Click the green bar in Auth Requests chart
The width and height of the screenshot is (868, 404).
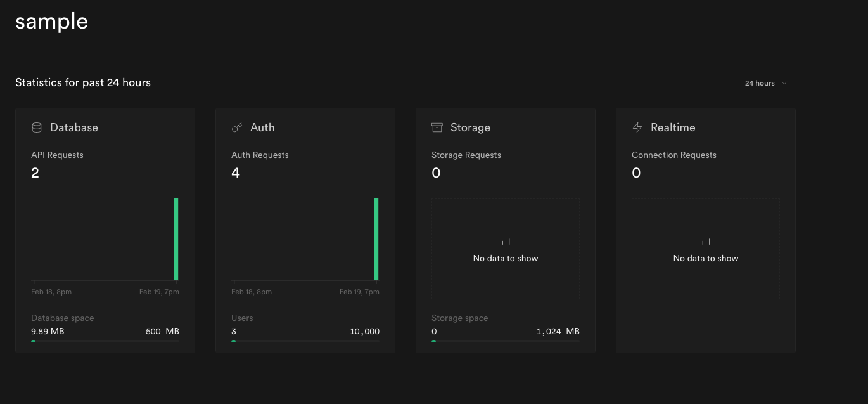(x=376, y=239)
